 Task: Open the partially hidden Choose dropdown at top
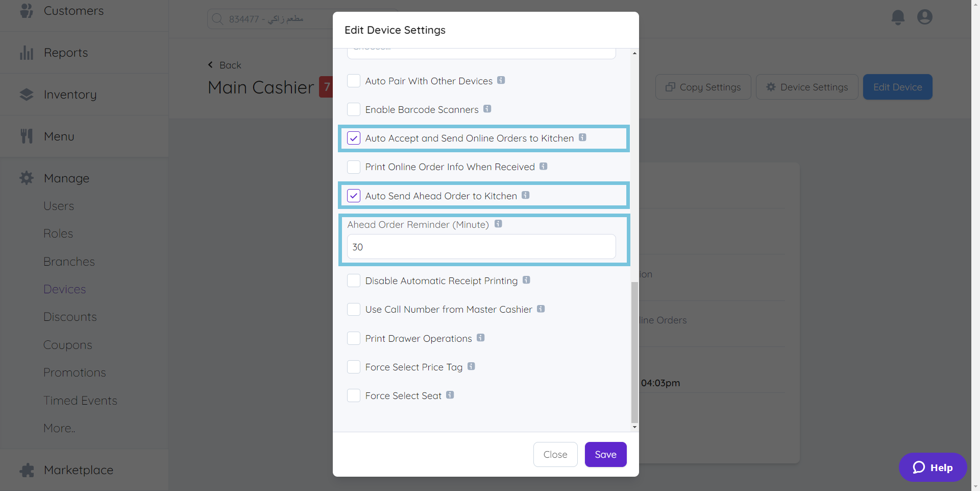481,52
